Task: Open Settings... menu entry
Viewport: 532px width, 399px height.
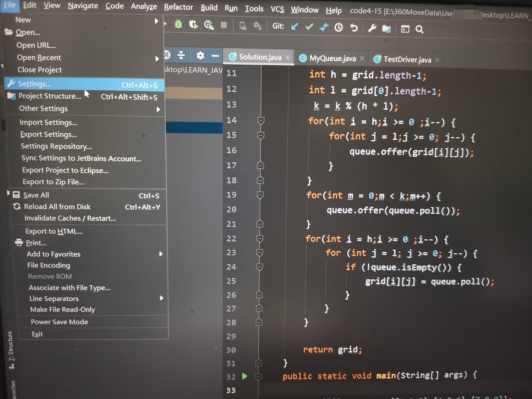Action: pyautogui.click(x=84, y=84)
